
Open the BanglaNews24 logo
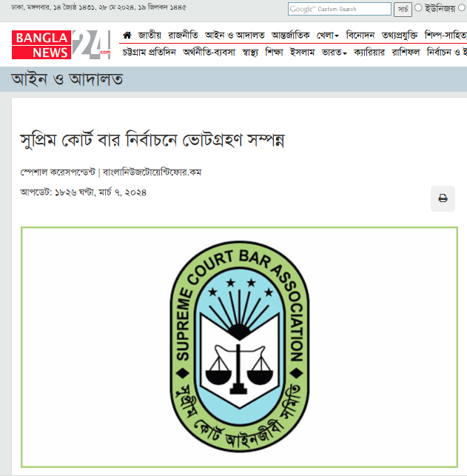(61, 44)
